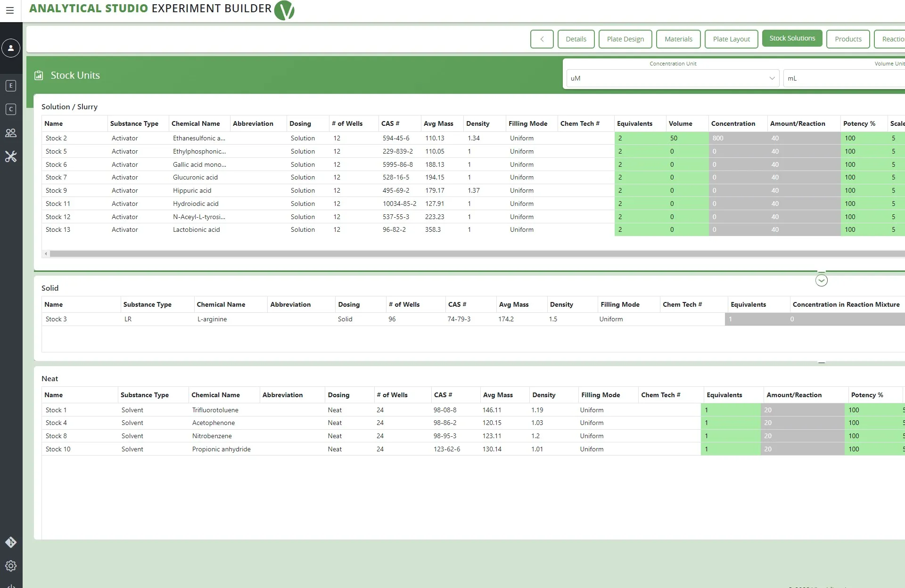Switch to the Plate Design tab

[625, 39]
